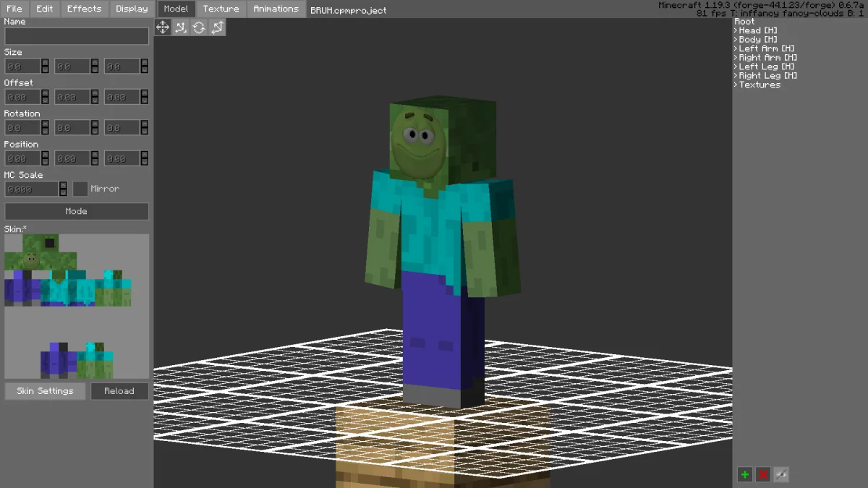868x488 pixels.
Task: Click the red X delete element button
Action: click(x=762, y=474)
